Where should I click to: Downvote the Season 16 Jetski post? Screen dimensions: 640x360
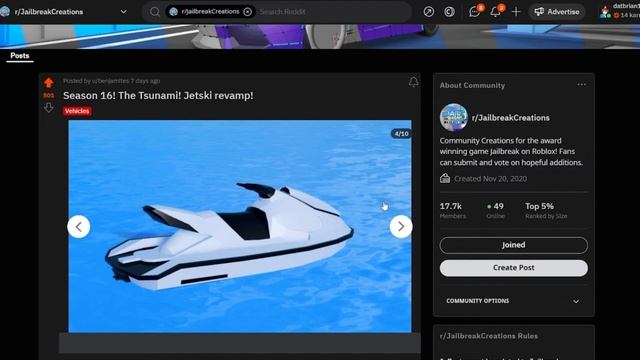coord(49,108)
